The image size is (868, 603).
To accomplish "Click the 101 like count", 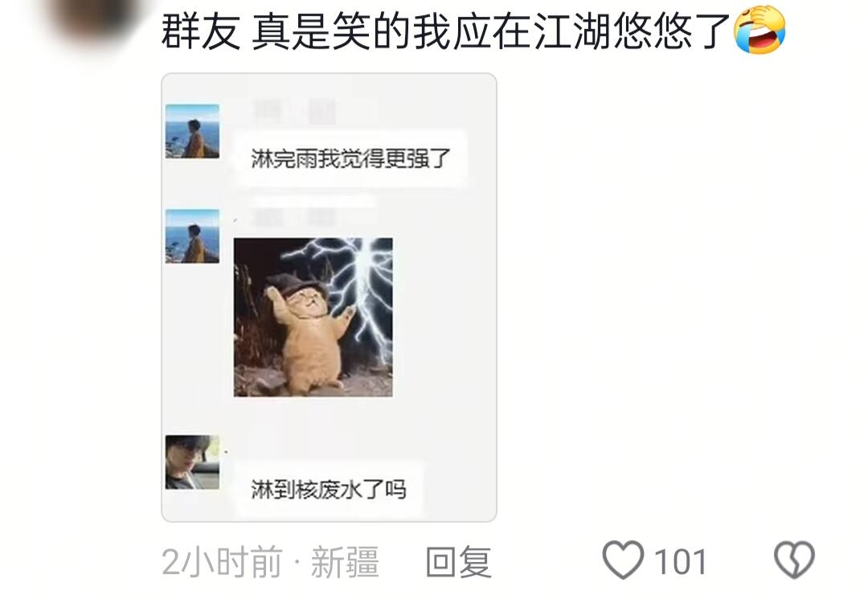I will [x=681, y=562].
